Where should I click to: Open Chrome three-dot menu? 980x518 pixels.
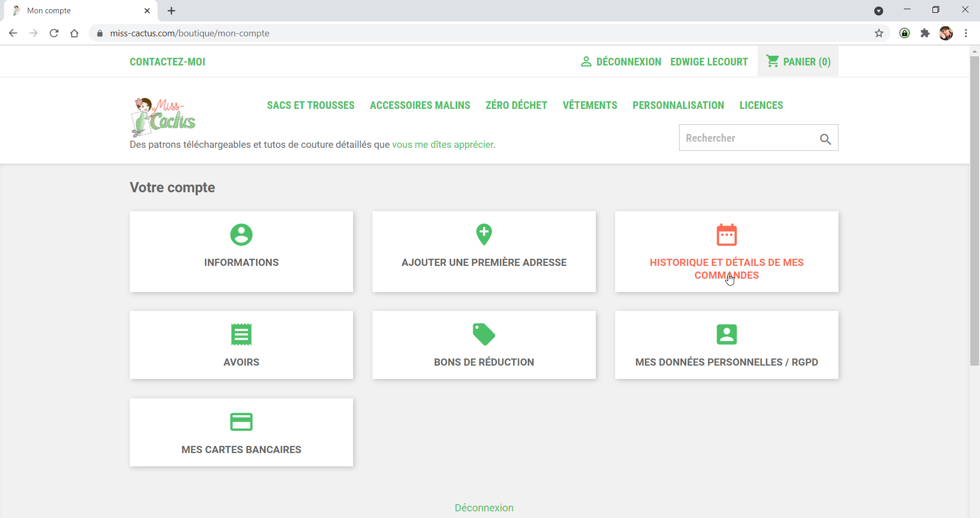tap(966, 33)
